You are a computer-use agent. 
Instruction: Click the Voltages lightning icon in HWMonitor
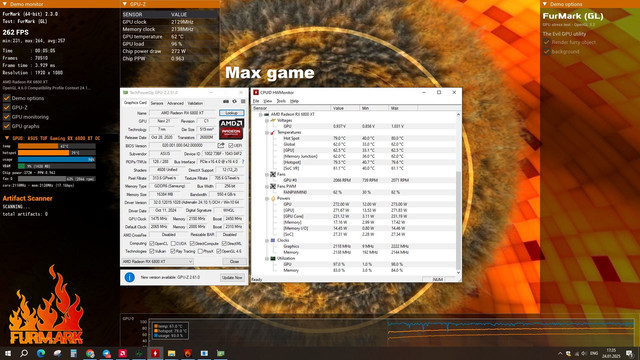click(x=273, y=120)
